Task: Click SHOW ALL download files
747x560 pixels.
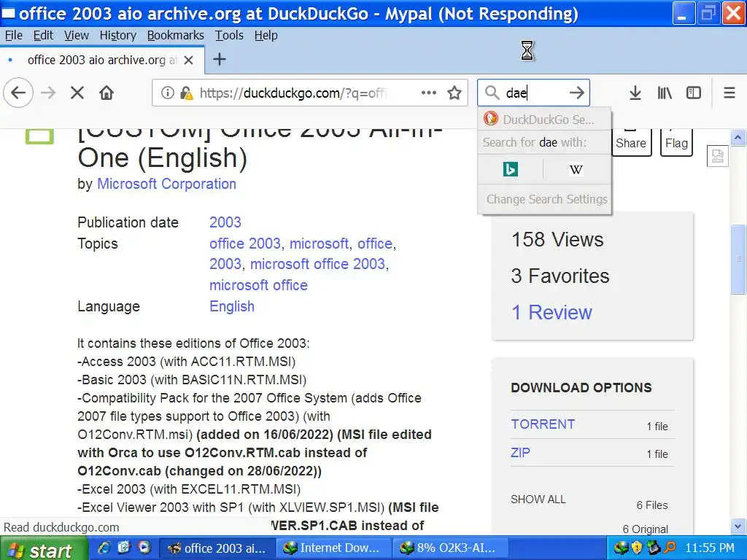Action: point(538,499)
